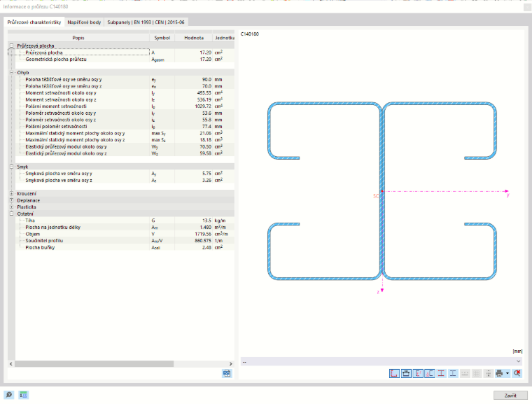Click the list settings icon
This screenshot has width=532, height=404.
pyautogui.click(x=488, y=373)
